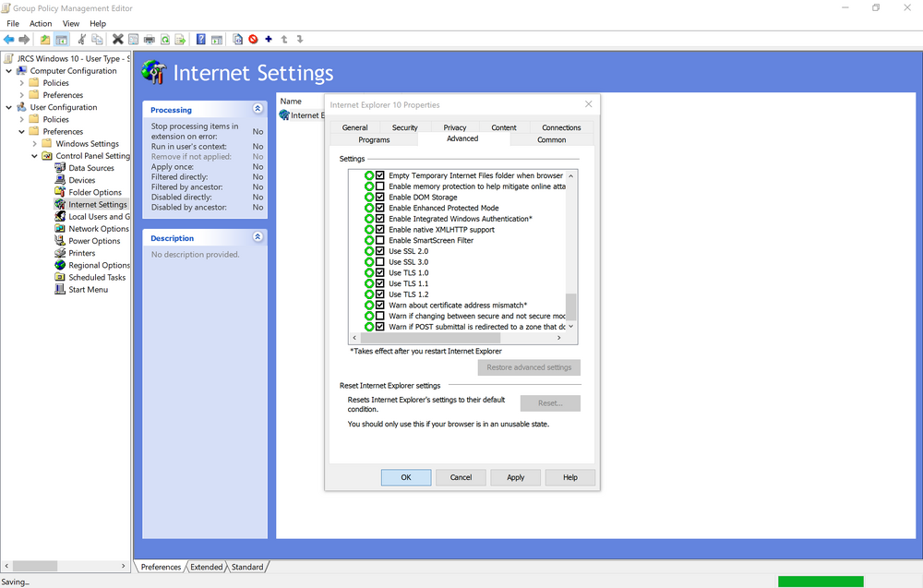Check Enable SmartScreen Filter
This screenshot has width=923, height=588.
[380, 240]
